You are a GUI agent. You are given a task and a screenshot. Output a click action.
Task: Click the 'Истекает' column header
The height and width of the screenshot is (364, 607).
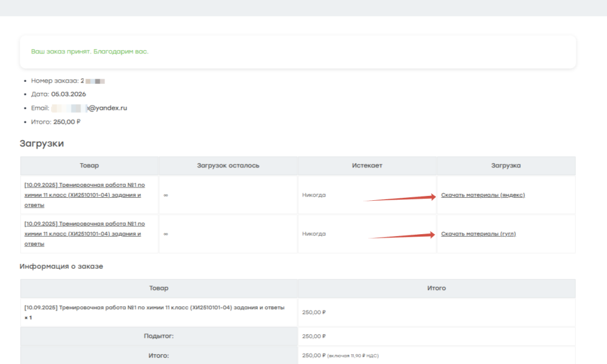coord(367,166)
